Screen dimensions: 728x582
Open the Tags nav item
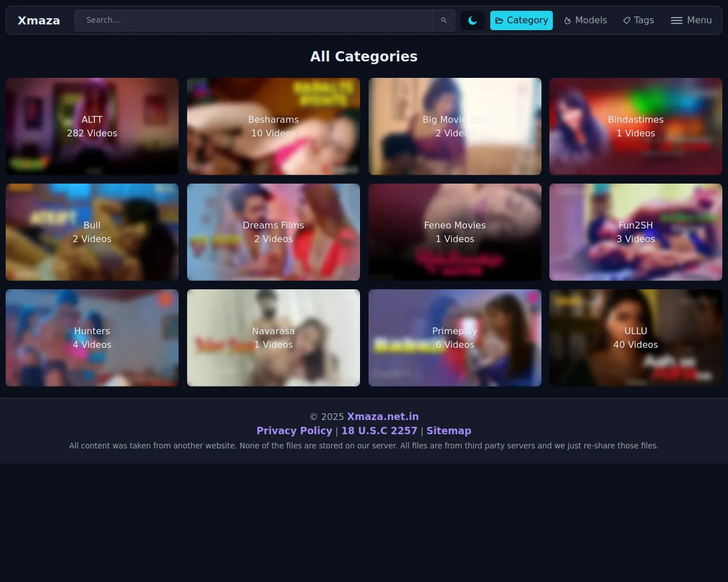638,20
